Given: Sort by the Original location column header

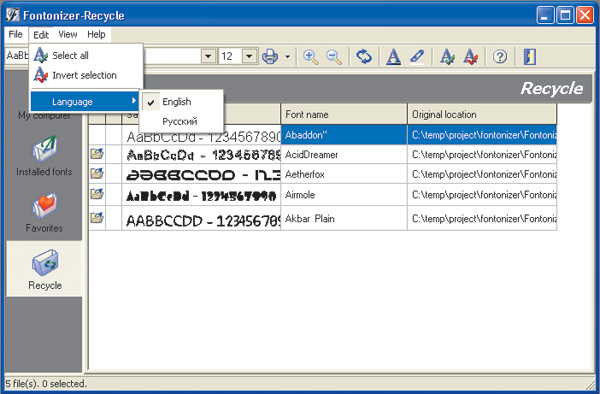Looking at the screenshot, I should click(482, 114).
